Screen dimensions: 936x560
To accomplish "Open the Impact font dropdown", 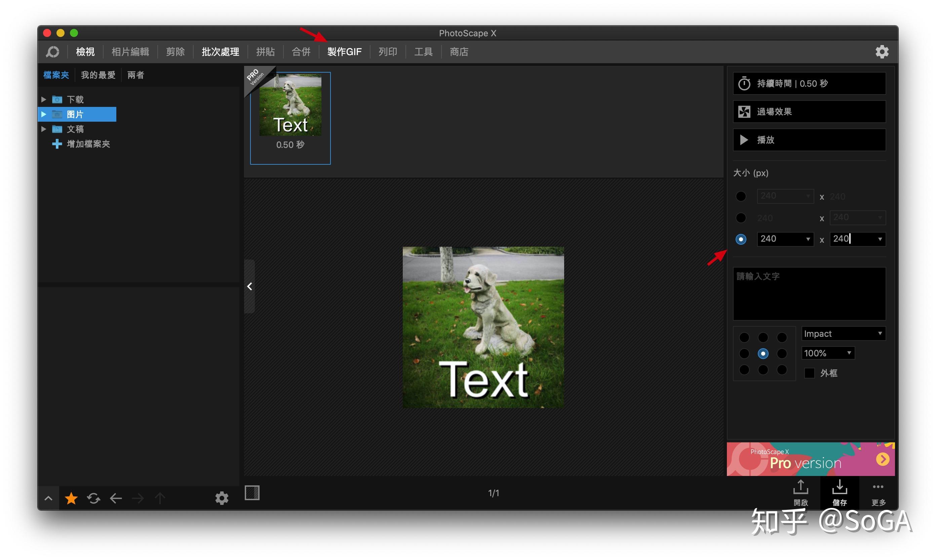I will (x=843, y=333).
